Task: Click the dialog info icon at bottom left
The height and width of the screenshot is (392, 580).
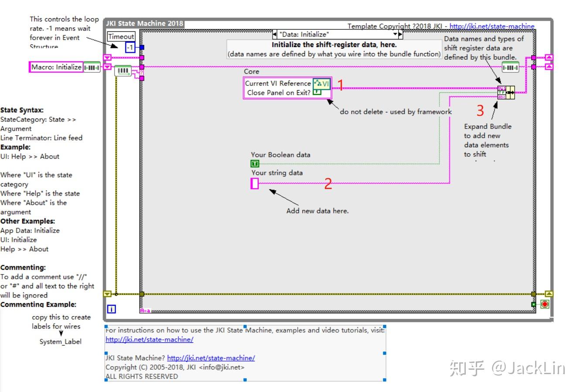Action: coord(111,308)
